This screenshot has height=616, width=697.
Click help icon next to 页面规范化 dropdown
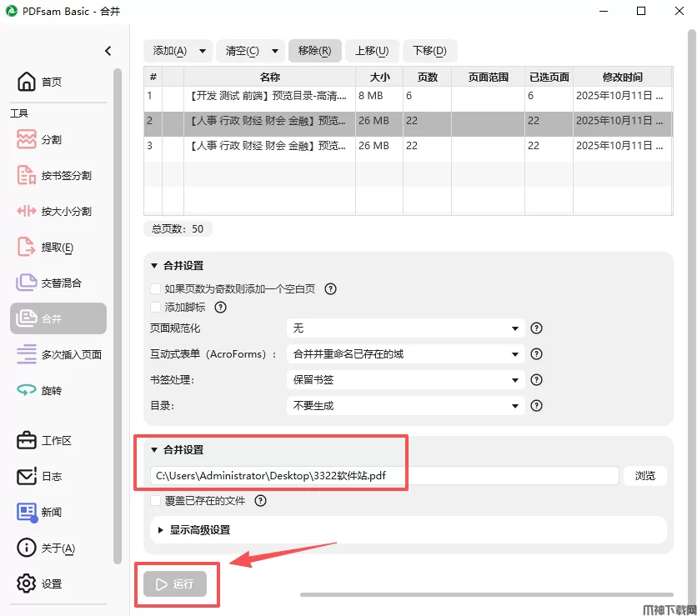click(x=537, y=328)
